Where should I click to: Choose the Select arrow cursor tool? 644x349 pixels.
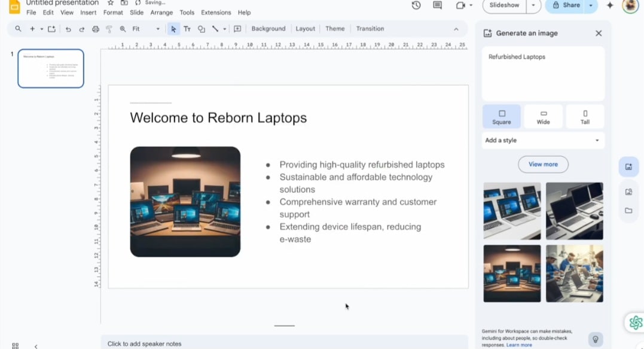(x=173, y=29)
